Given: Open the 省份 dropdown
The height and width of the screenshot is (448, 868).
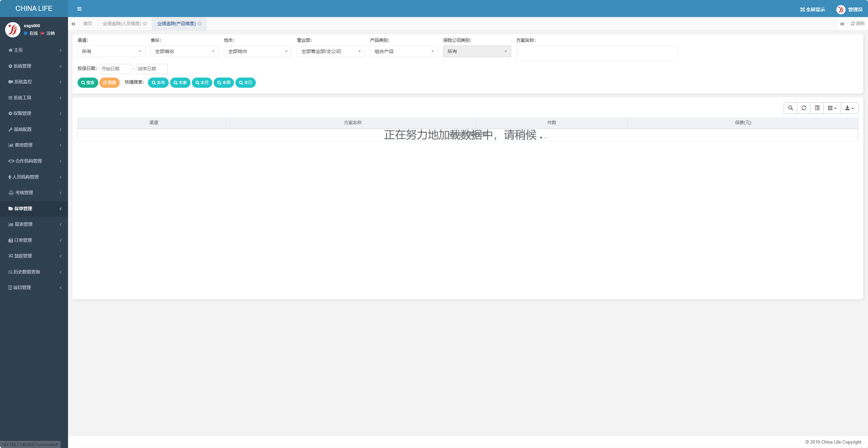Looking at the screenshot, I should coord(185,51).
